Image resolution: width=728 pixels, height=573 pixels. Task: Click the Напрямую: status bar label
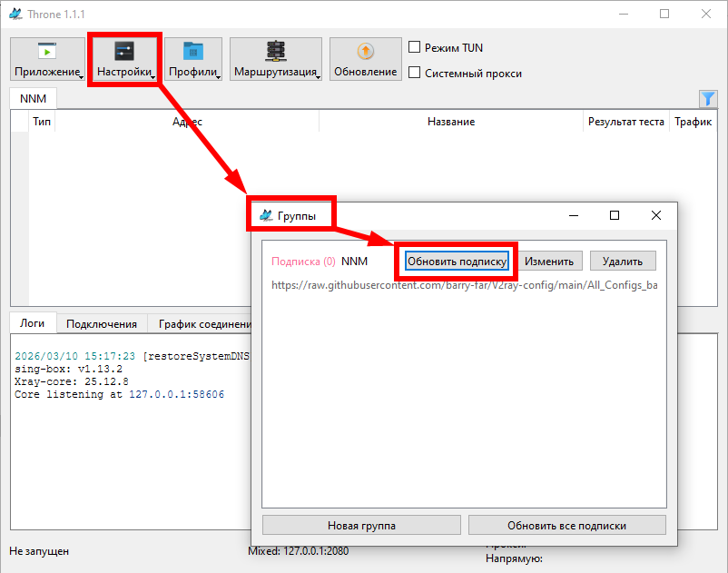tap(514, 558)
